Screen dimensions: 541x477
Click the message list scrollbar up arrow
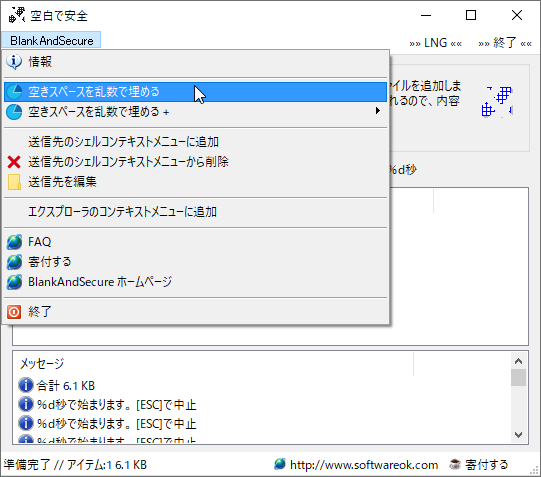pyautogui.click(x=518, y=361)
